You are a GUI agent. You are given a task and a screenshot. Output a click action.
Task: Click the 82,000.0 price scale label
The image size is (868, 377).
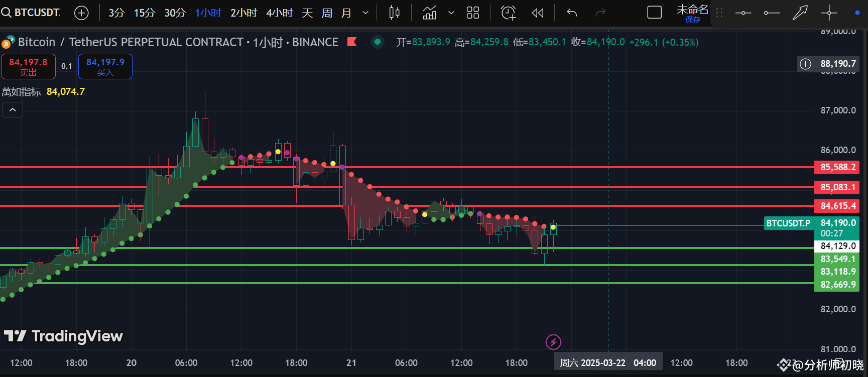(x=838, y=309)
